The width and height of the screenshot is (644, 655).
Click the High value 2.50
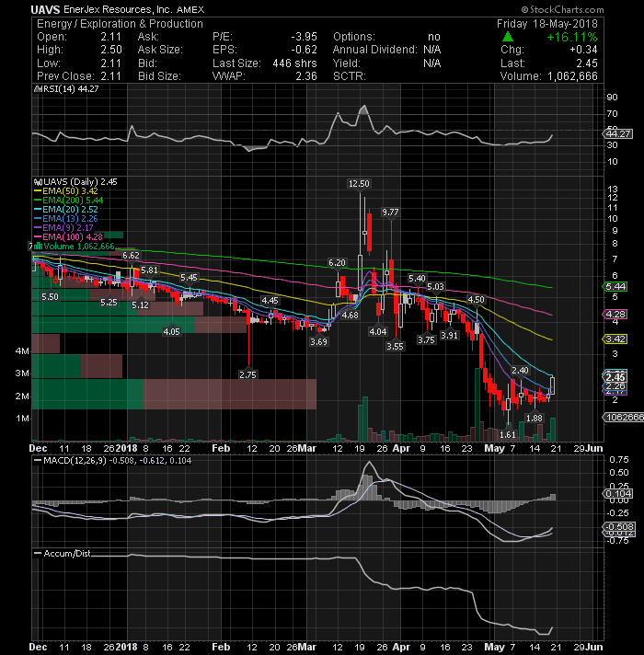111,50
